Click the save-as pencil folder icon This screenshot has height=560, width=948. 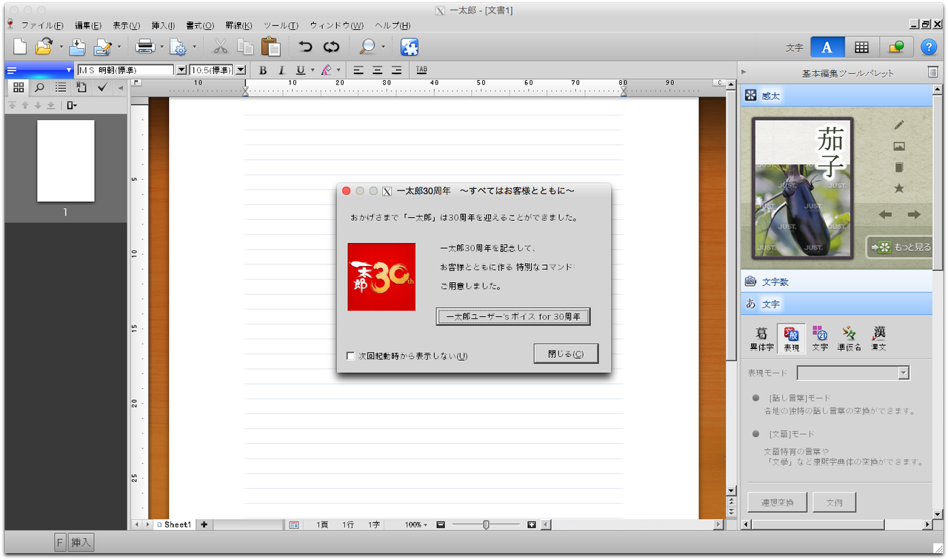[102, 47]
